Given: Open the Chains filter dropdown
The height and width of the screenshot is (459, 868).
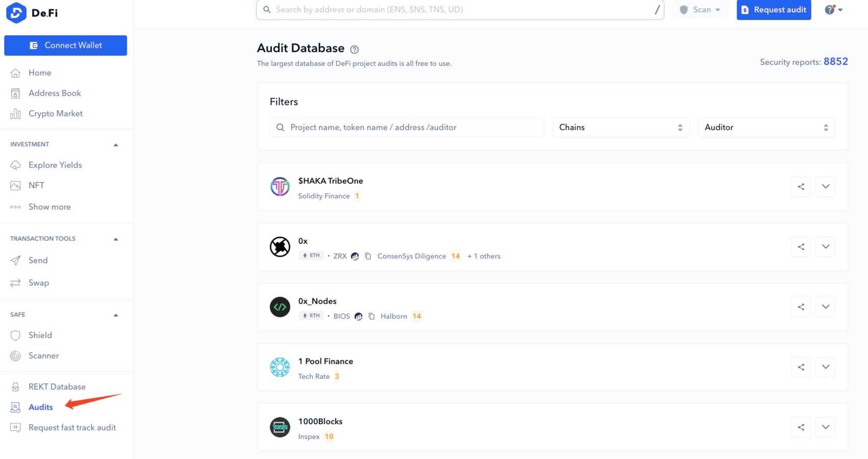Looking at the screenshot, I should [621, 127].
